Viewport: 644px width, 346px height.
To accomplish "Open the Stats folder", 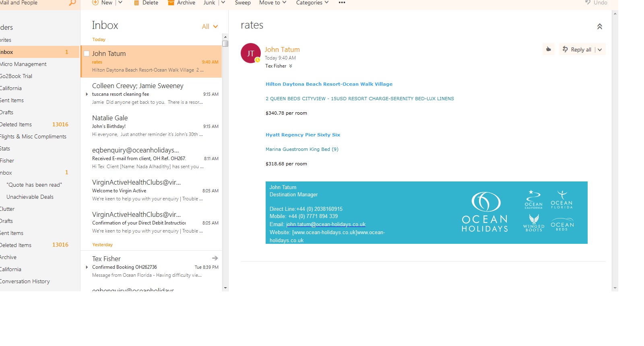I will tap(5, 148).
